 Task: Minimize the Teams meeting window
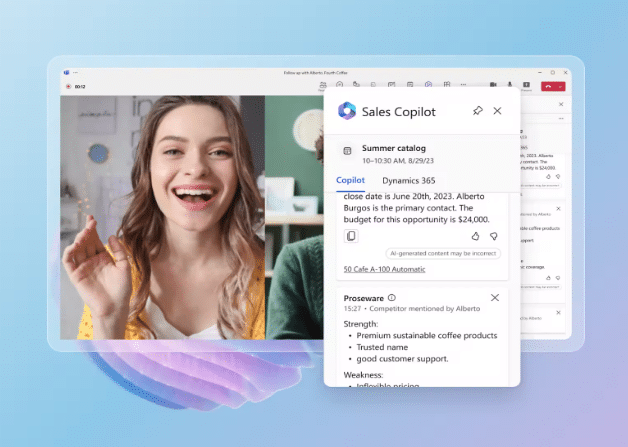tap(540, 72)
